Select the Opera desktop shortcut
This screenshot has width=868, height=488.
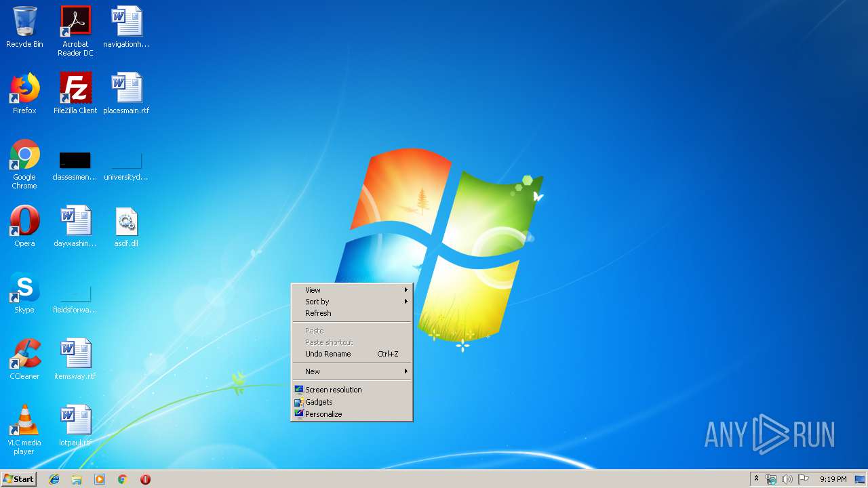click(24, 226)
